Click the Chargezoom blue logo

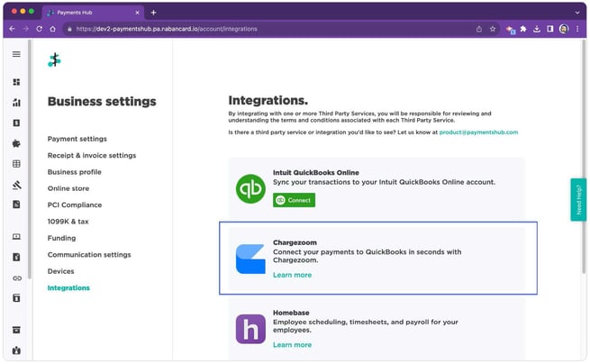click(250, 259)
